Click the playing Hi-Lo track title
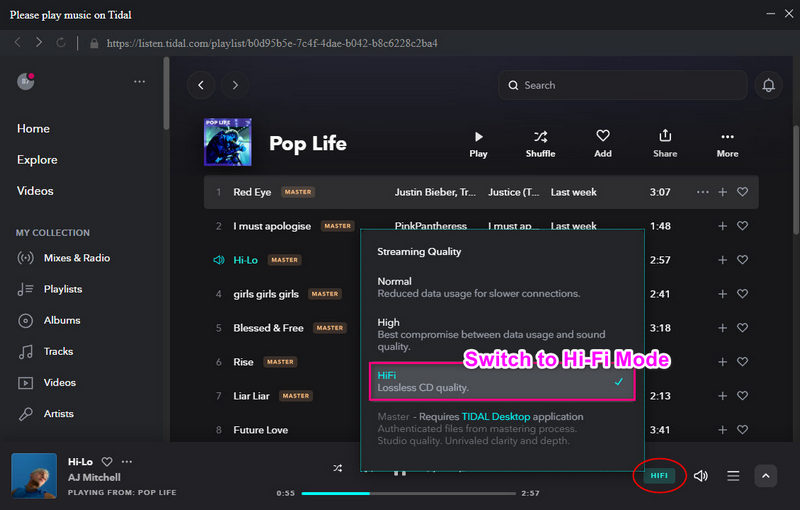Screen dimensions: 800x510 coord(245,260)
